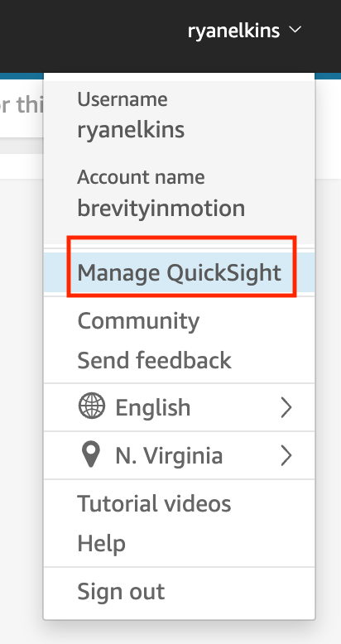This screenshot has height=644, width=341.
Task: Open the Community menu entry
Action: click(x=138, y=321)
